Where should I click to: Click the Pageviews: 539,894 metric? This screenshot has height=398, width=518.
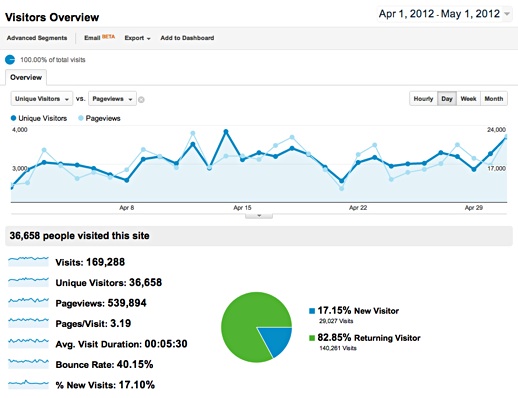tap(101, 303)
